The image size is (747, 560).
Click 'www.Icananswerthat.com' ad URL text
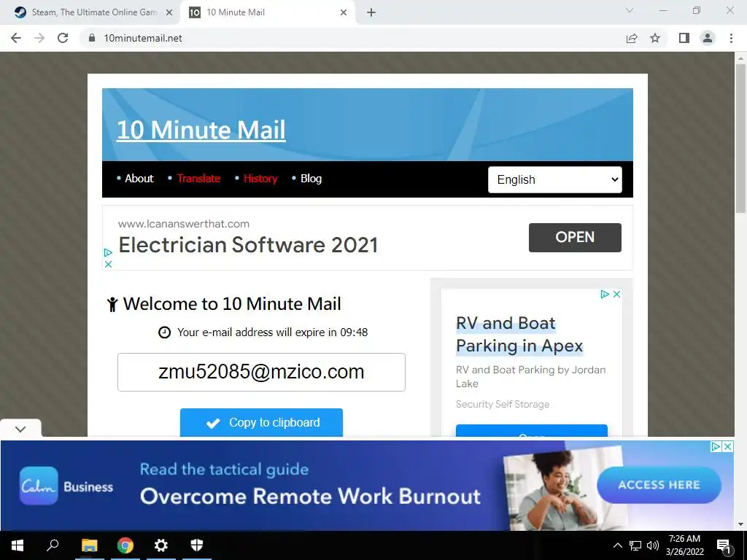pyautogui.click(x=184, y=224)
